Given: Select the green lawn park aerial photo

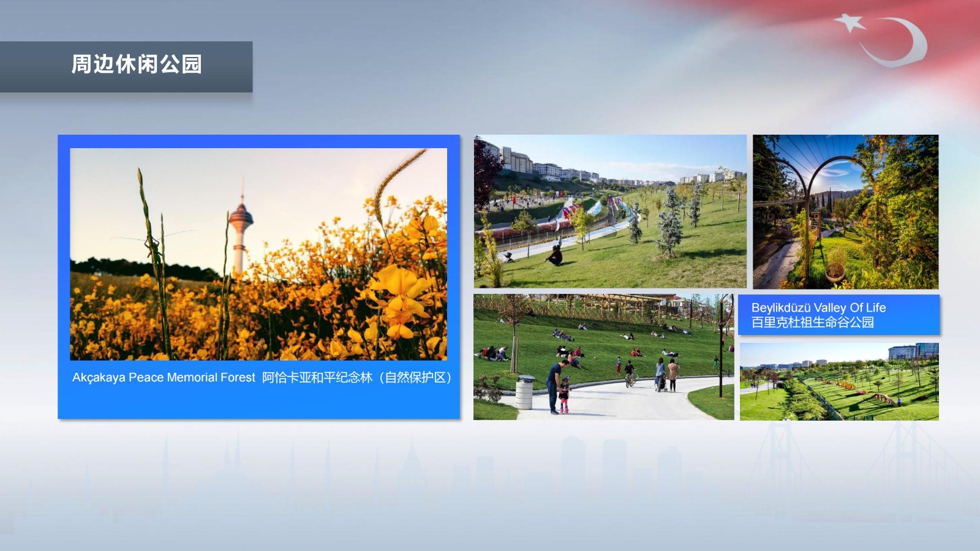Looking at the screenshot, I should click(839, 381).
